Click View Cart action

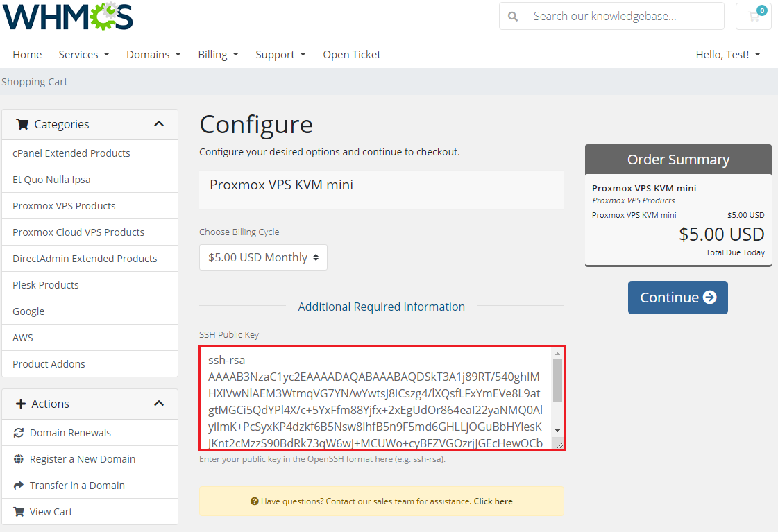click(90, 511)
